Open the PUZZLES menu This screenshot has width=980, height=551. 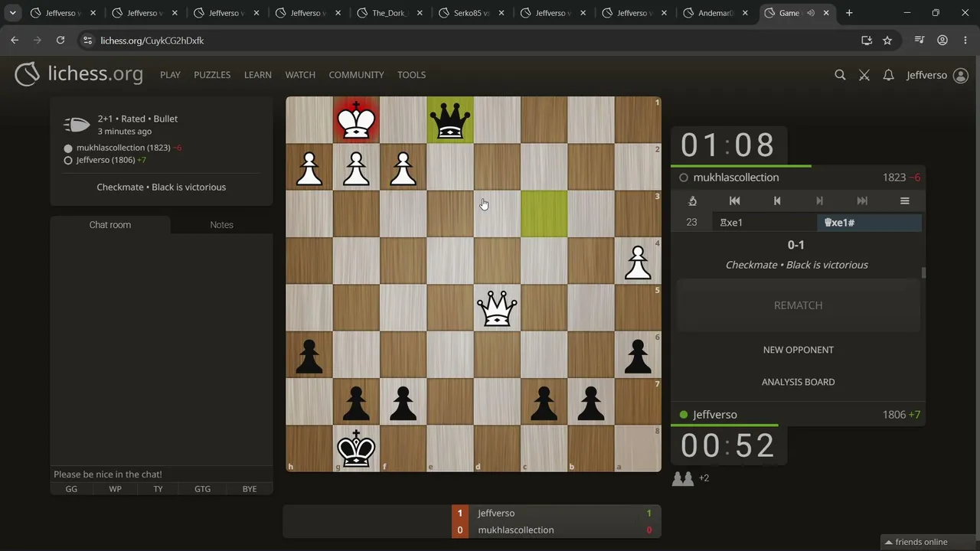(x=212, y=75)
